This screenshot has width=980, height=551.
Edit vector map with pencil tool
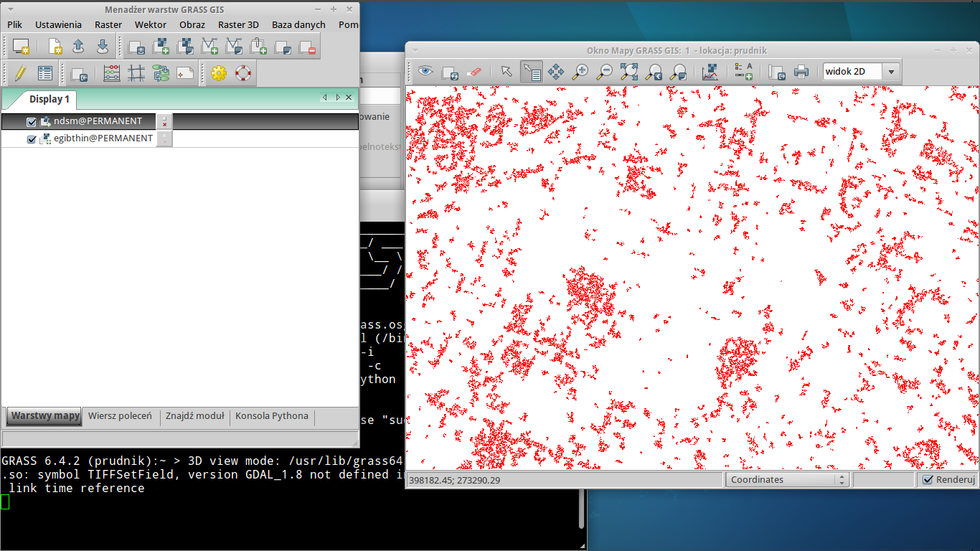(x=21, y=72)
